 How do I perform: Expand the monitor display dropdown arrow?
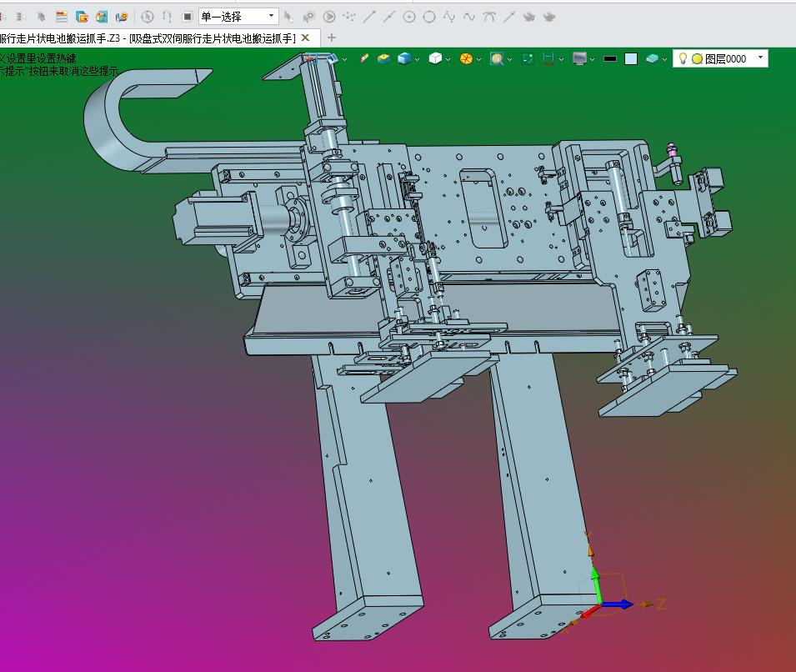(593, 59)
